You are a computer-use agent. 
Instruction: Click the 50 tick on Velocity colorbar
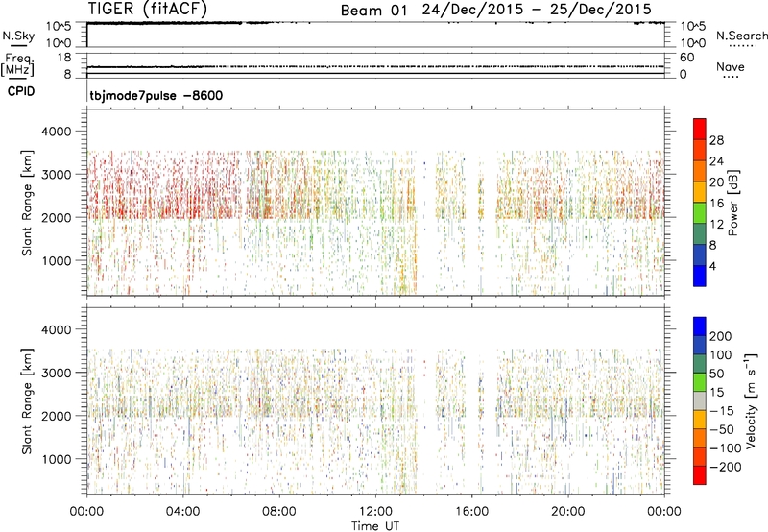tap(716, 374)
